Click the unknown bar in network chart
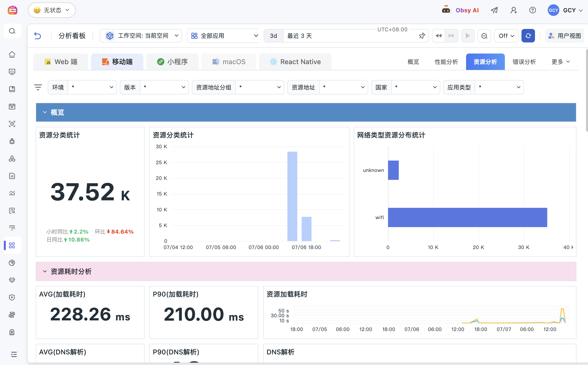Image resolution: width=588 pixels, height=365 pixels. pyautogui.click(x=393, y=170)
